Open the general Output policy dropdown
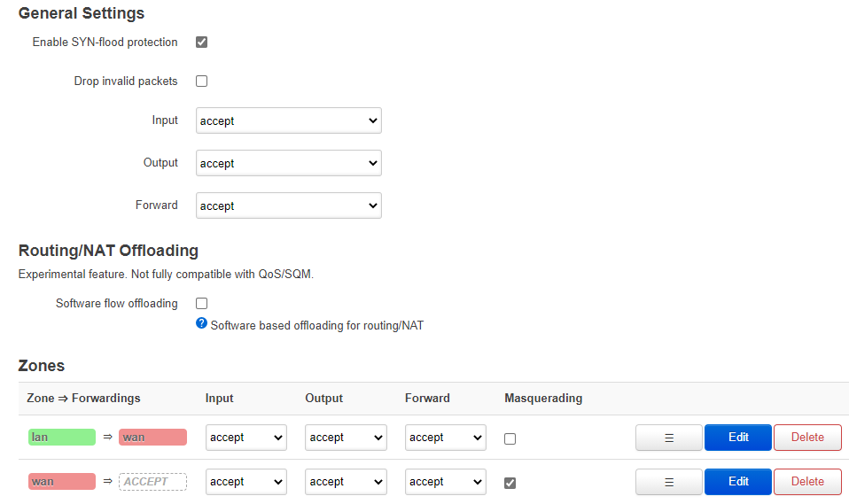849x504 pixels. coord(288,163)
